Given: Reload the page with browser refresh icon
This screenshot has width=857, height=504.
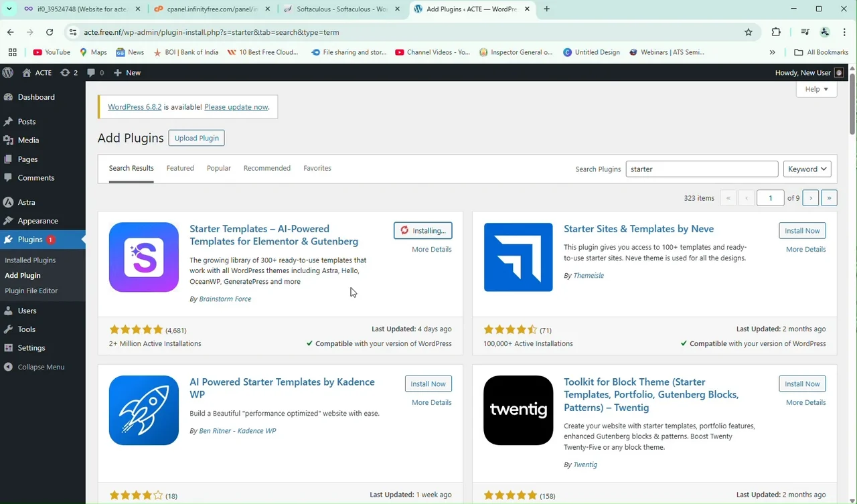Looking at the screenshot, I should coord(50,32).
